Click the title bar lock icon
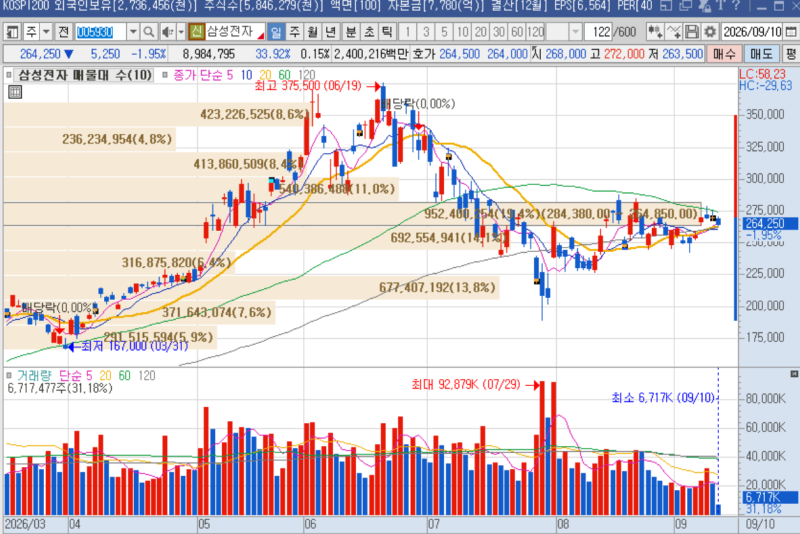 (705, 6)
